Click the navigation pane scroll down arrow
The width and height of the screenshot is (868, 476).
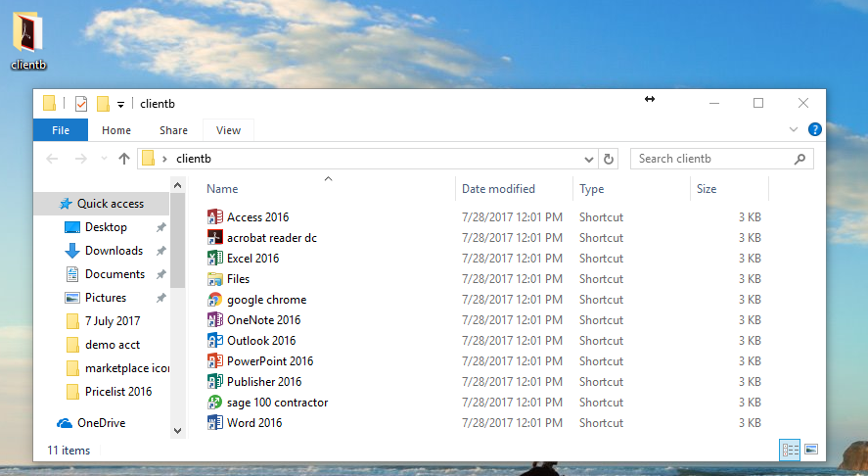(177, 431)
